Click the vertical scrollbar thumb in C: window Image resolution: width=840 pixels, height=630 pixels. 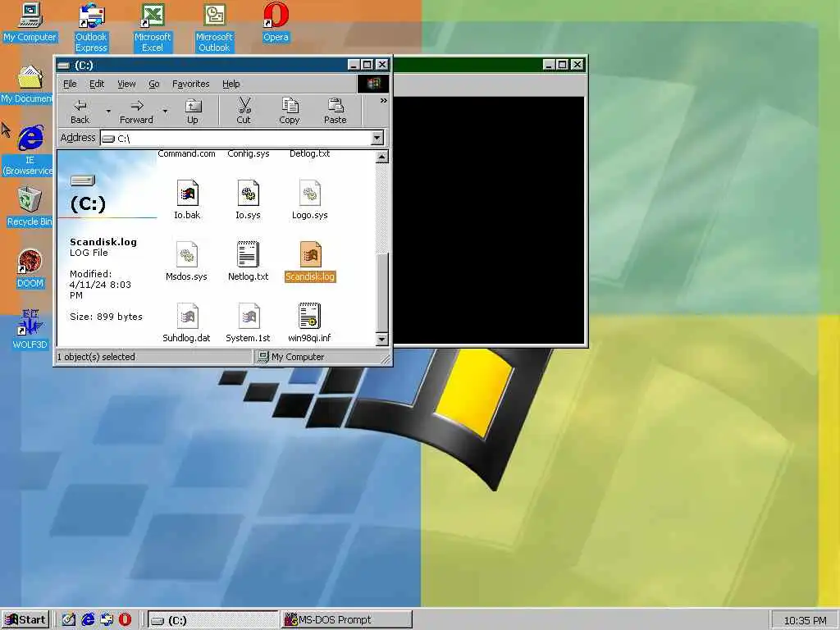pos(382,293)
